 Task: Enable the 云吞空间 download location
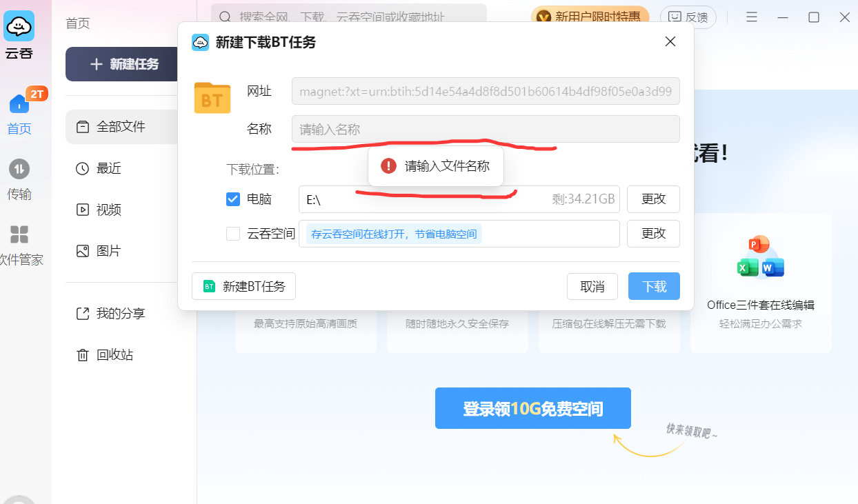(x=233, y=234)
